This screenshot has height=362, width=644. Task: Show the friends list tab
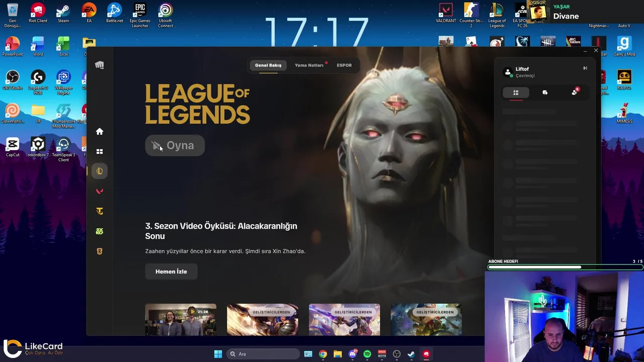pos(516,93)
